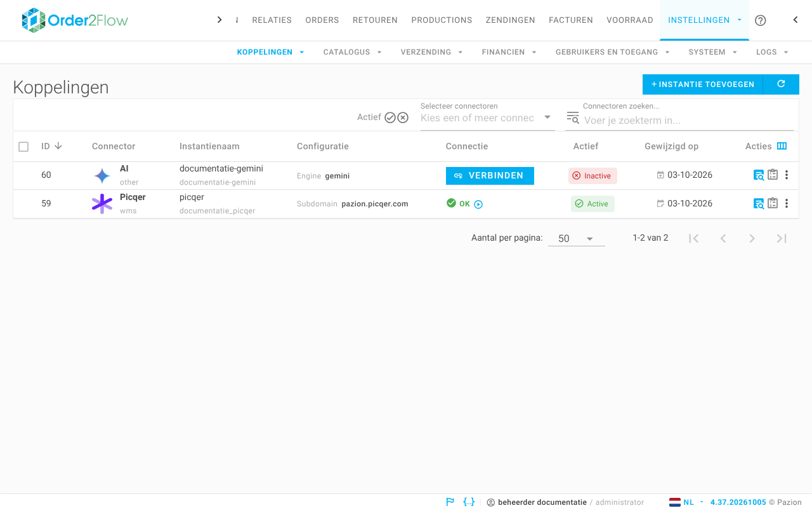Go to Orders in the top menu
The image size is (812, 508).
322,20
